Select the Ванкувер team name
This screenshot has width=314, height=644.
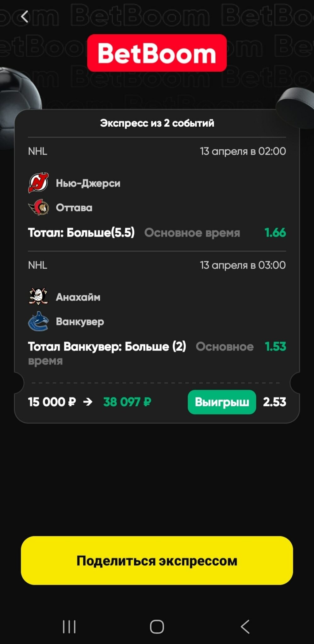(x=80, y=321)
